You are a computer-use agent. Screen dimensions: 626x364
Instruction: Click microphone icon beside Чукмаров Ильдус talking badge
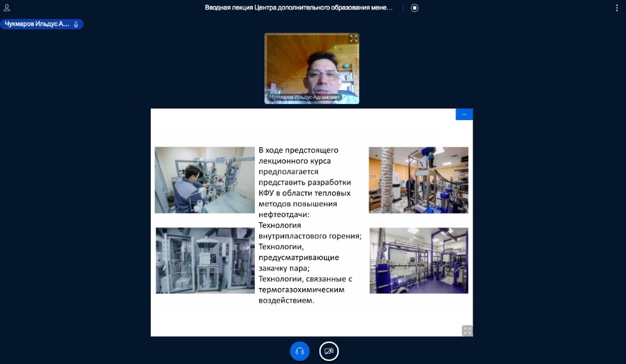(76, 24)
